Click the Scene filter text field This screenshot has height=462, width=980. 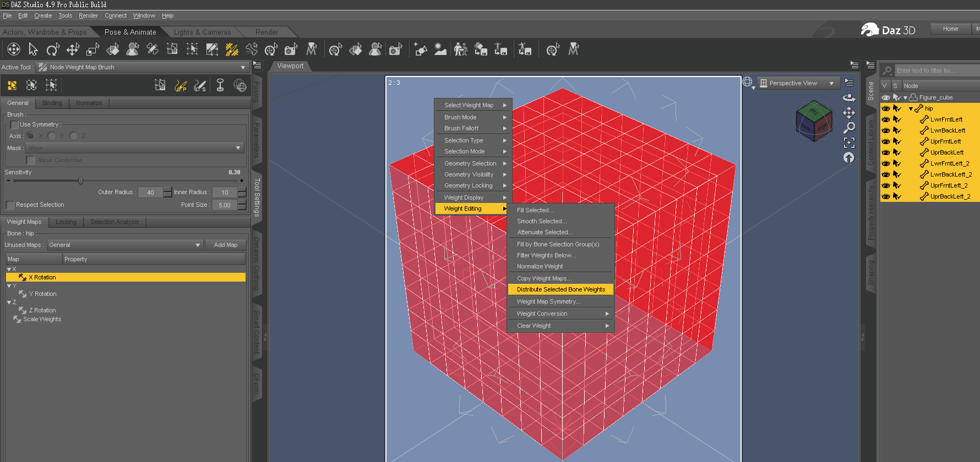[x=937, y=70]
